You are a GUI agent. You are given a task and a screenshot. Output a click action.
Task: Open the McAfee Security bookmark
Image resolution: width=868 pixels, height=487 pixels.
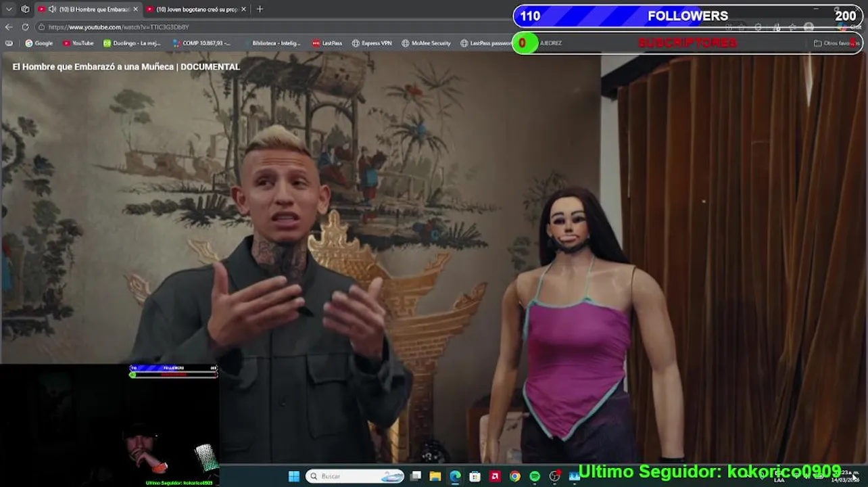[x=426, y=43]
